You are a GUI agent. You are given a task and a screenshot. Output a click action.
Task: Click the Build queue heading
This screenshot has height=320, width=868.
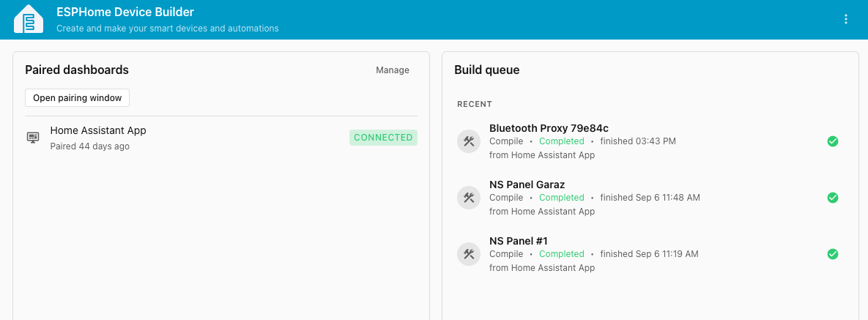point(486,70)
